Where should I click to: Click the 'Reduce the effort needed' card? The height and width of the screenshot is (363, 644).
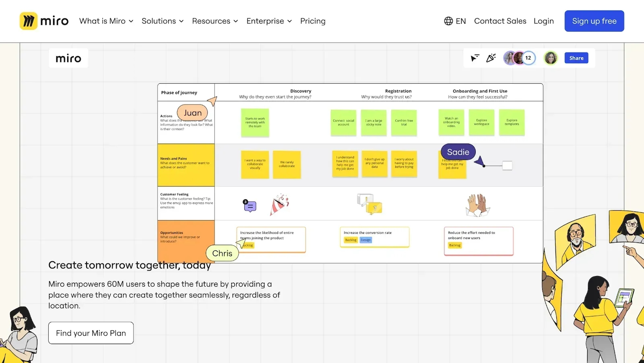coord(479,241)
